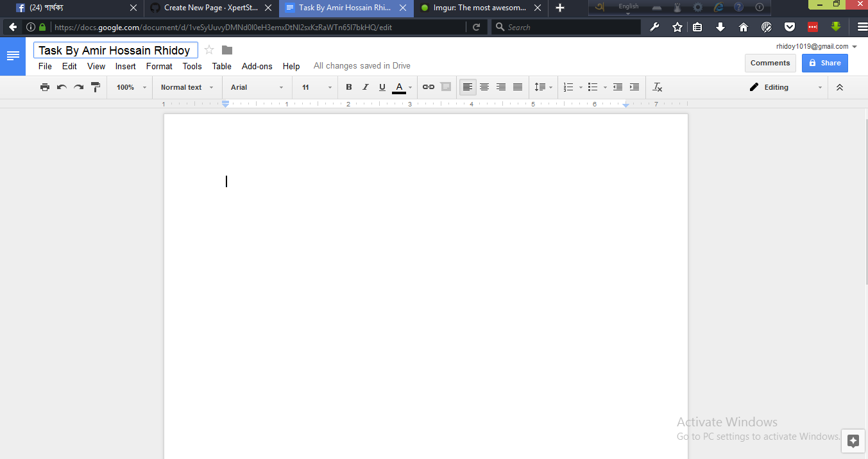Apply numbered list formatting
Viewport: 868px width, 459px height.
(x=568, y=87)
